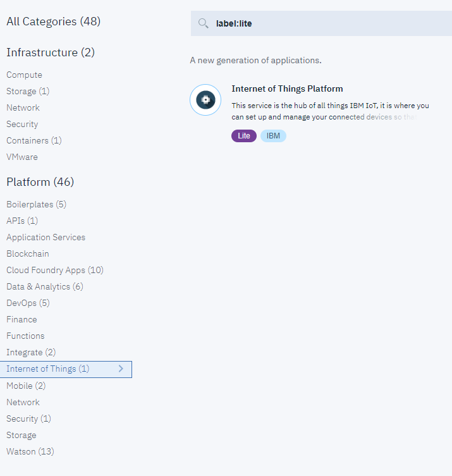Select Network under Platform
The height and width of the screenshot is (476, 452).
(x=23, y=402)
